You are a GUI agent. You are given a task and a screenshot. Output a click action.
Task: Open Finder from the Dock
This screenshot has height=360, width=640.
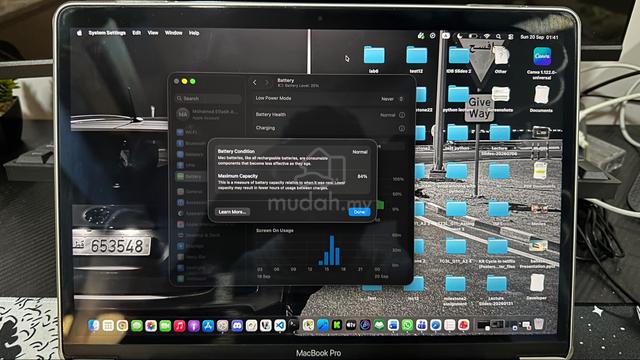93,325
